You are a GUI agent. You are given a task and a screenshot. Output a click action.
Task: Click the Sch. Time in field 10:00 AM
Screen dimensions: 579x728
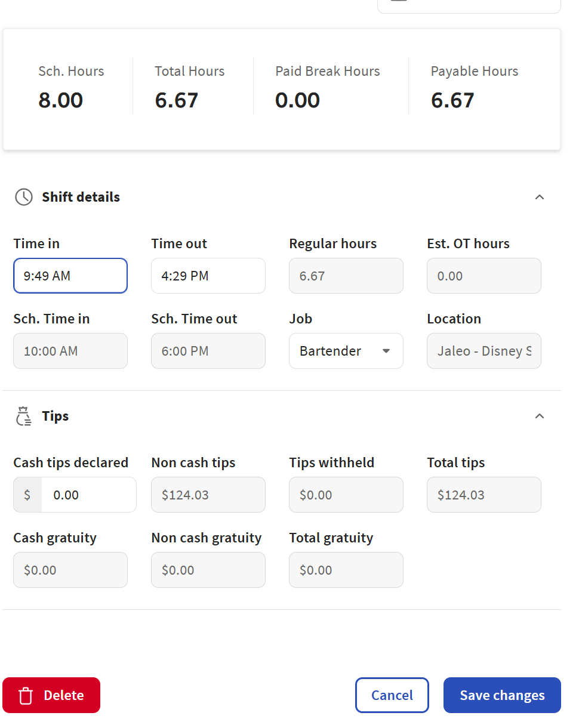70,351
